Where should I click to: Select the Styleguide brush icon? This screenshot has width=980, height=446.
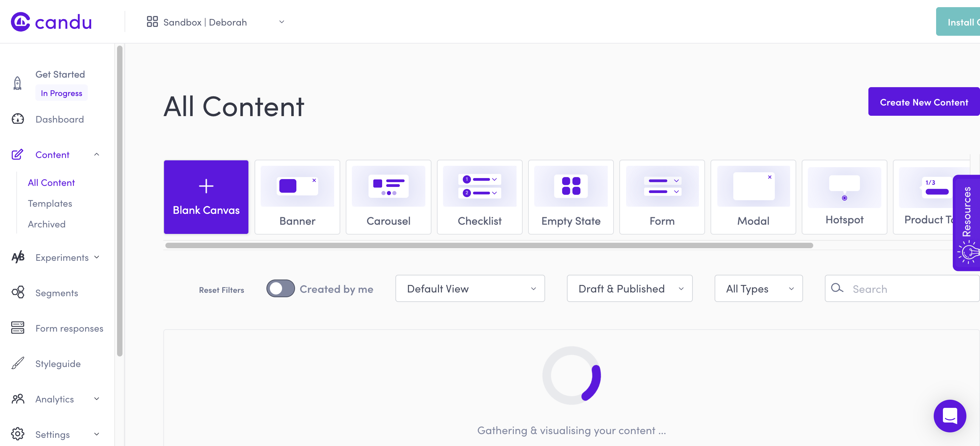[17, 363]
